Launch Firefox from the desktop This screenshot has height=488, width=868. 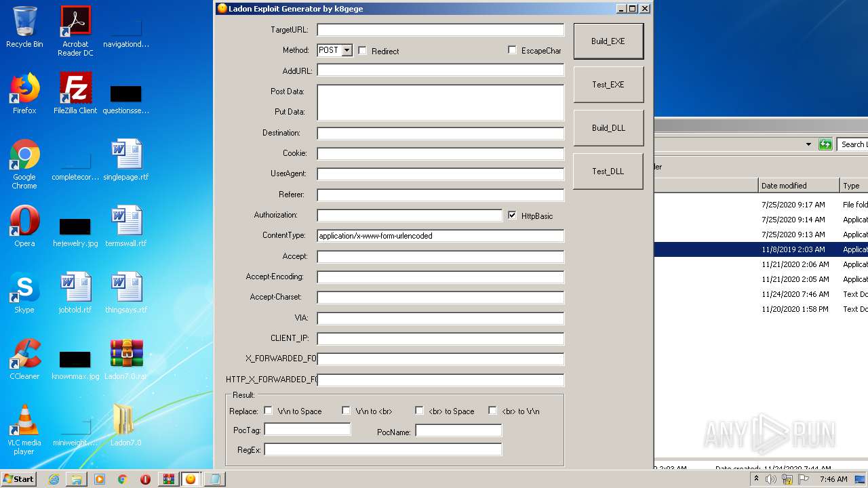[24, 94]
